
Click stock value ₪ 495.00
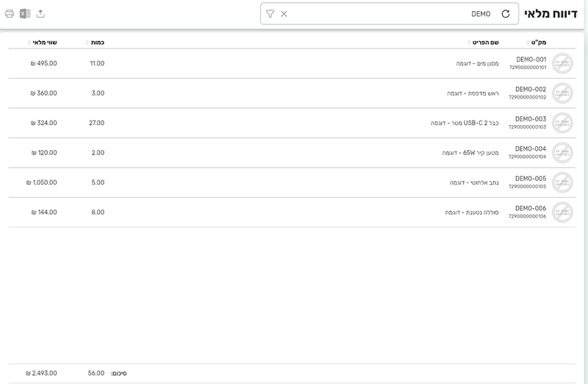43,63
